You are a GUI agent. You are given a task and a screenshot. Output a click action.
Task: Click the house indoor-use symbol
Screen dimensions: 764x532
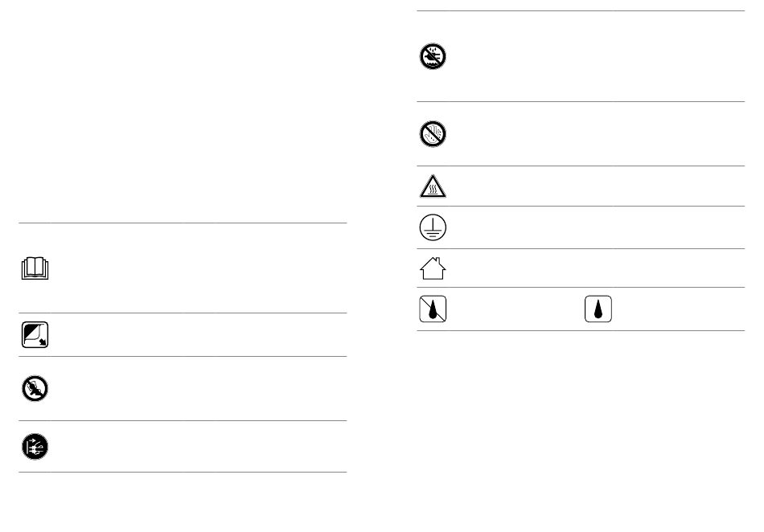(x=433, y=268)
